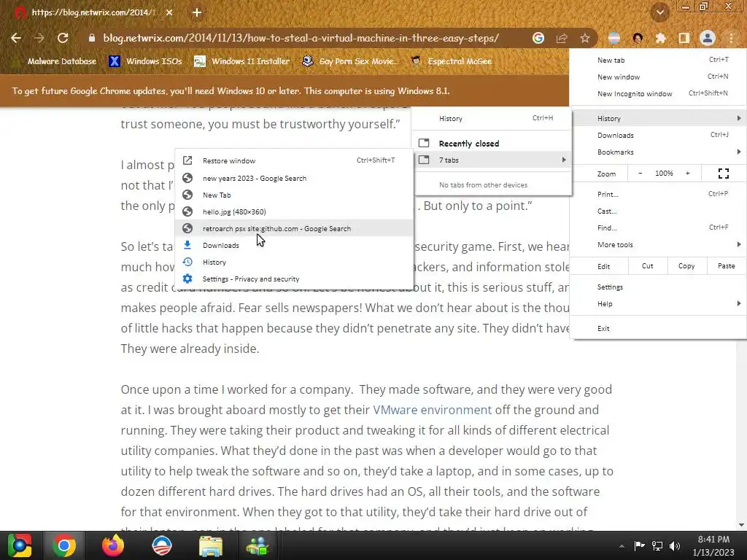Choose Cast... from the menu
Viewport: 747px width, 560px height.
[658, 211]
